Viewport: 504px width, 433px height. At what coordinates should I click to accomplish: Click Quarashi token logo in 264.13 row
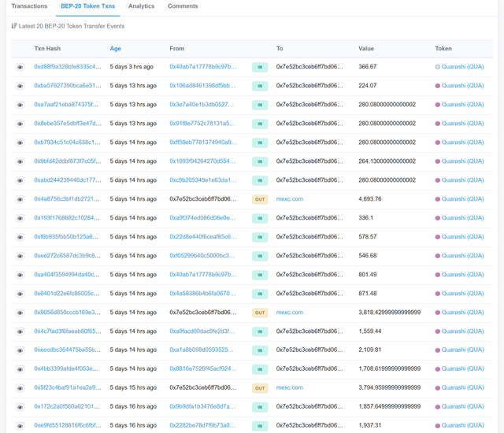coord(438,161)
